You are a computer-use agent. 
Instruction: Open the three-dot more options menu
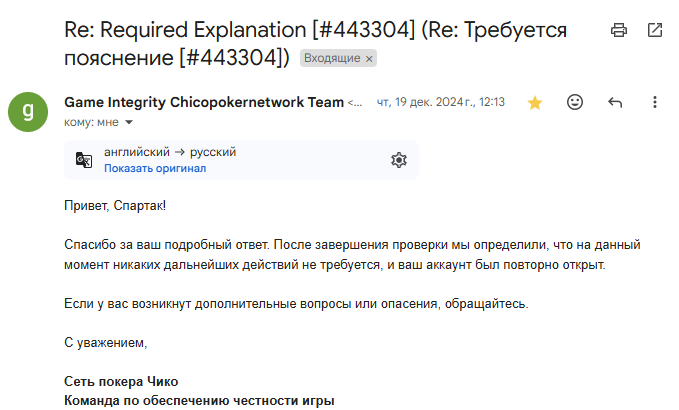(x=655, y=102)
